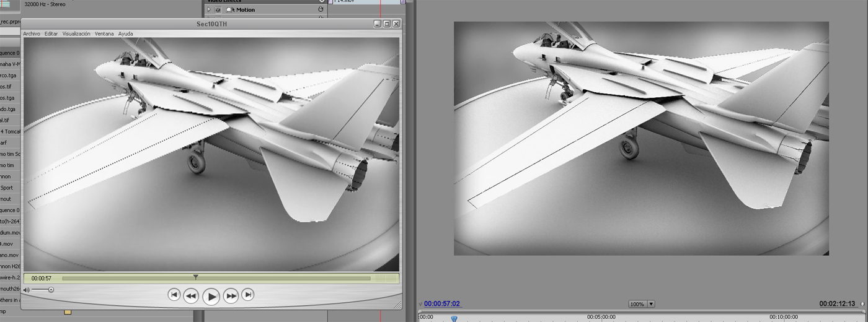This screenshot has height=322, width=868.
Task: Click the 00:02:12:13 duration timecode
Action: click(x=837, y=304)
